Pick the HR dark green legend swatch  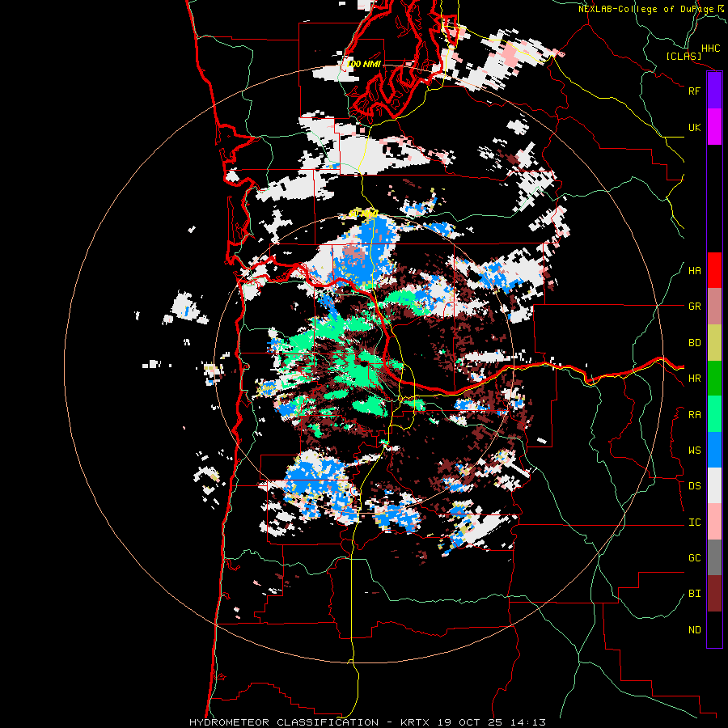714,379
